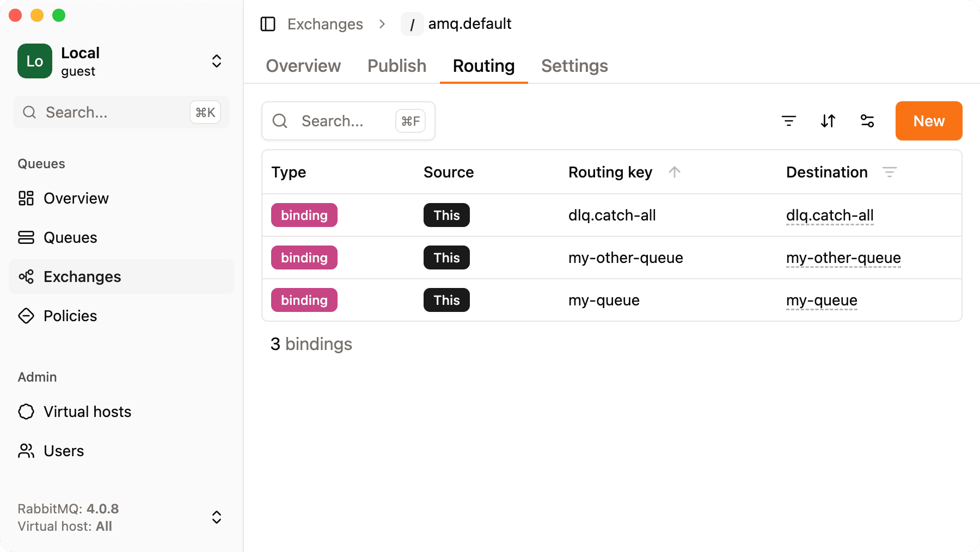This screenshot has width=980, height=552.
Task: Collapse the sidebar with the panel icon
Action: click(x=268, y=24)
